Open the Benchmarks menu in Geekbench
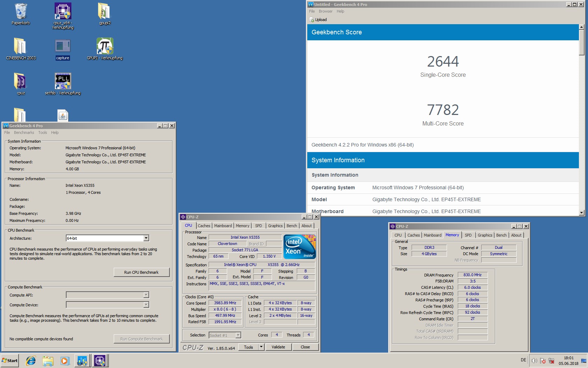Viewport: 588px width, 368px height. tap(24, 132)
